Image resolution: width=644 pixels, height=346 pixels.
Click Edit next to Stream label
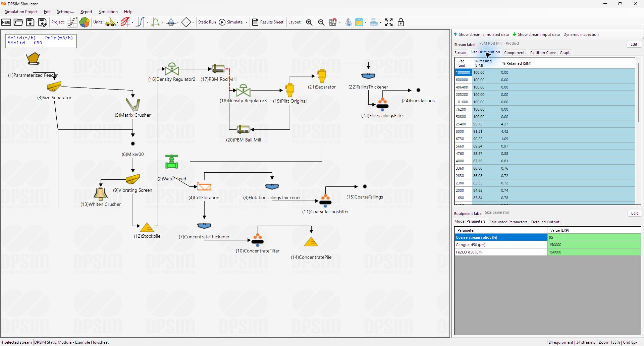(x=634, y=44)
